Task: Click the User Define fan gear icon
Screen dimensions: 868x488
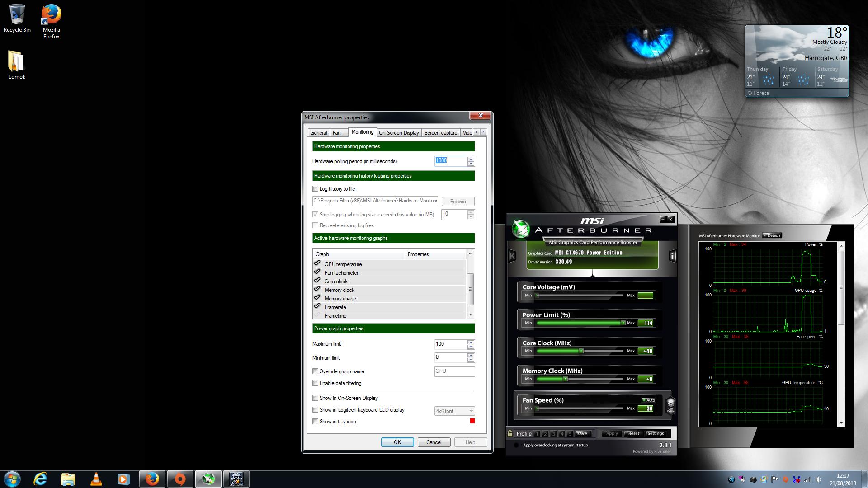Action: (x=670, y=405)
